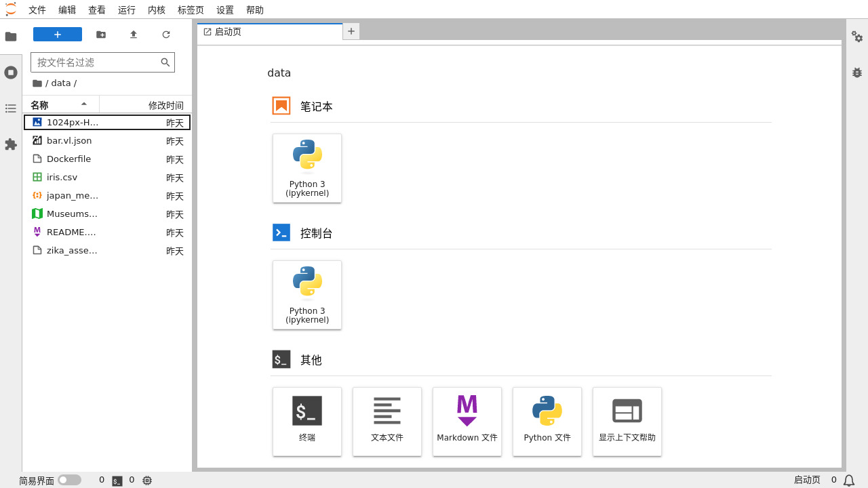
Task: Open the file browser sidebar icon
Action: (x=11, y=37)
